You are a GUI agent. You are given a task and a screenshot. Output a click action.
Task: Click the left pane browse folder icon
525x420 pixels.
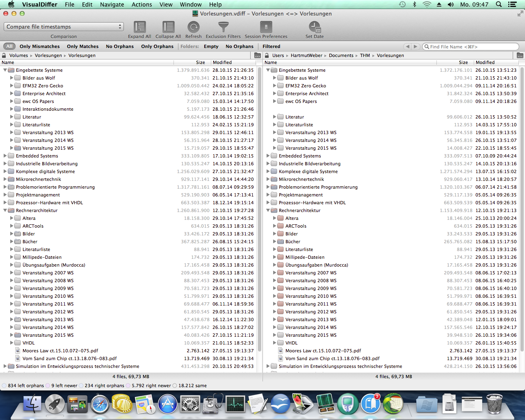point(258,55)
